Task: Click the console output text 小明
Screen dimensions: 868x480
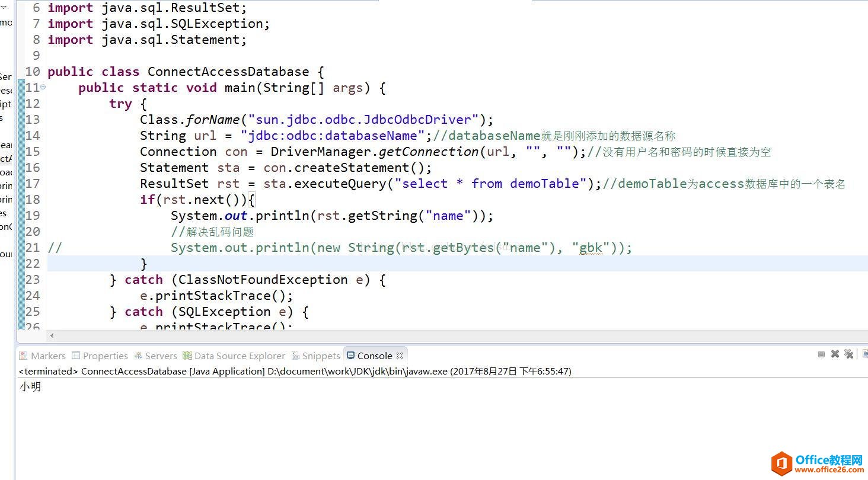Action: [30, 387]
